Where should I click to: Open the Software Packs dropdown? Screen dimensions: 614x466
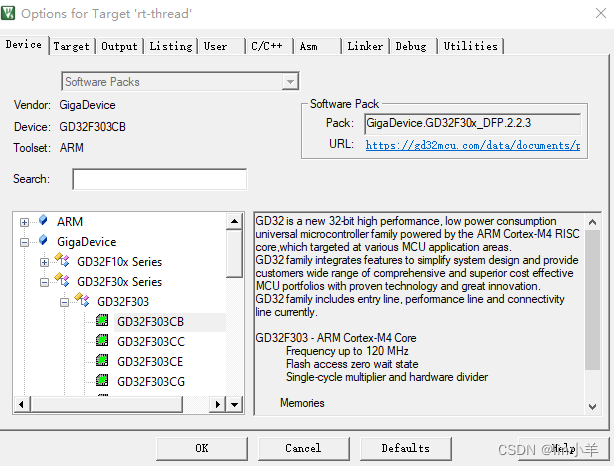pos(290,81)
